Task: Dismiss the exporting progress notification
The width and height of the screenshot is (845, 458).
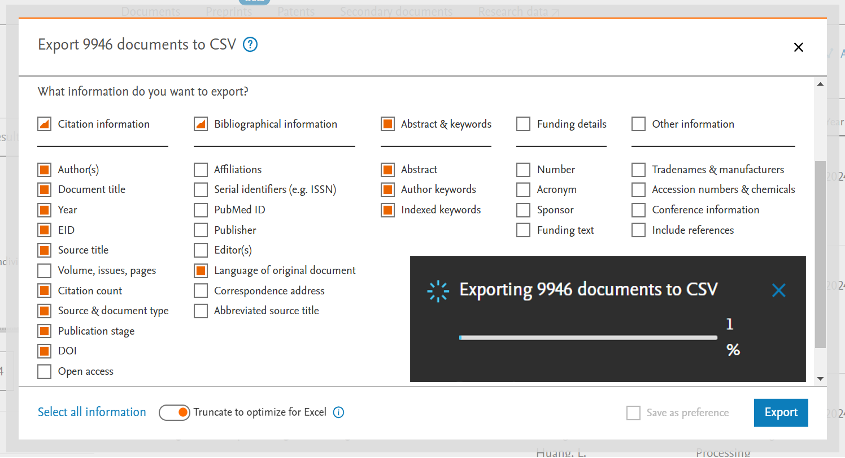Action: pos(779,291)
